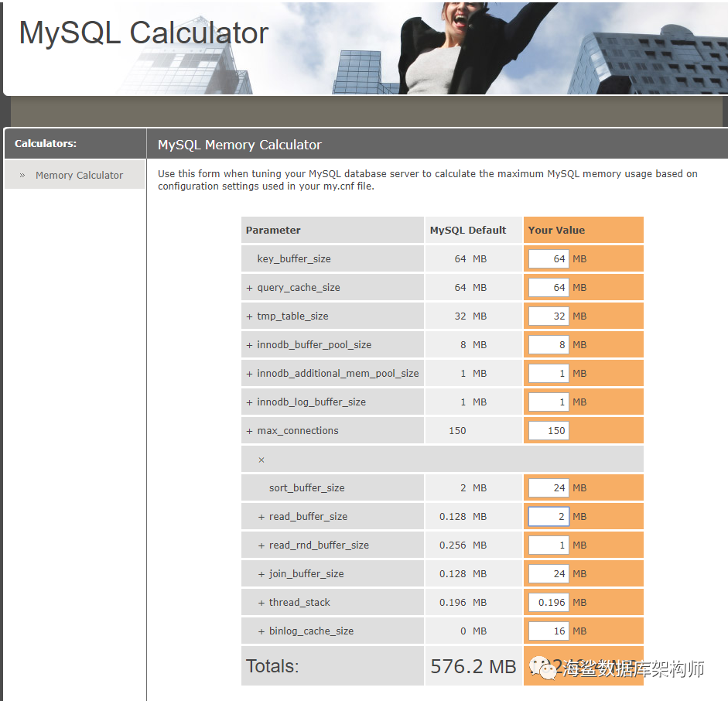The width and height of the screenshot is (728, 701).
Task: Edit the innodb_additional_mem_pool_size value field
Action: [x=549, y=374]
